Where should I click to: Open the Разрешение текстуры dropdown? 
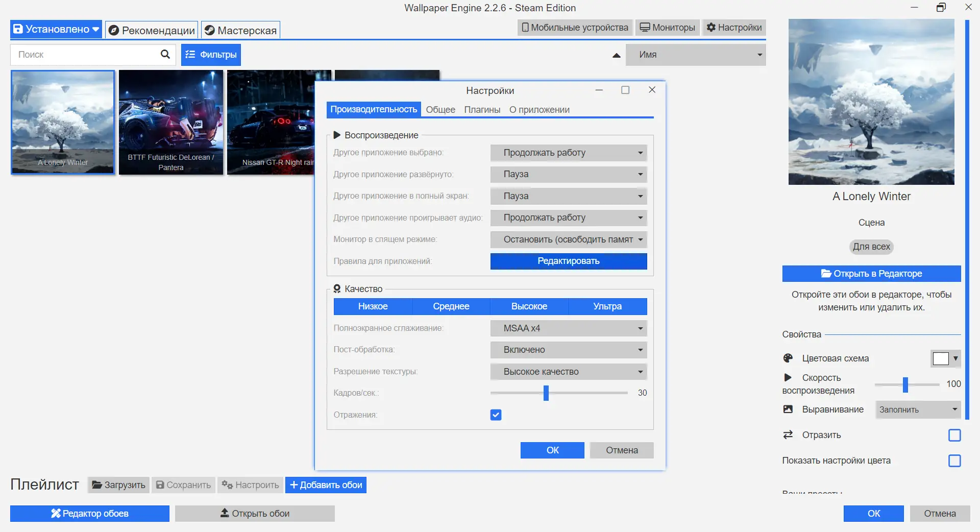coord(569,372)
